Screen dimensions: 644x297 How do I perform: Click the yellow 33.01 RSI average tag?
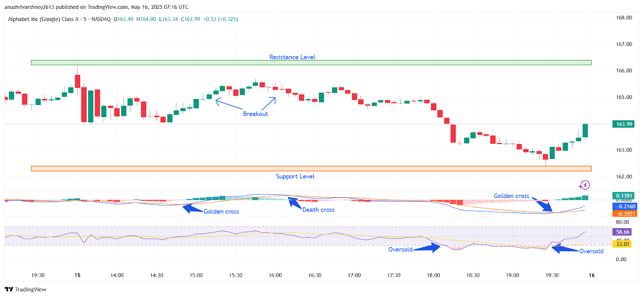(x=622, y=244)
